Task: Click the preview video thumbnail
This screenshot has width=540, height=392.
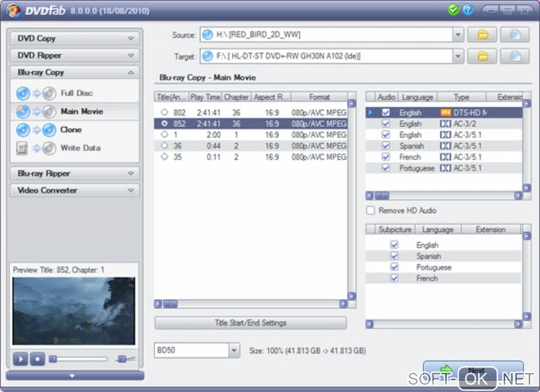Action: click(x=74, y=311)
